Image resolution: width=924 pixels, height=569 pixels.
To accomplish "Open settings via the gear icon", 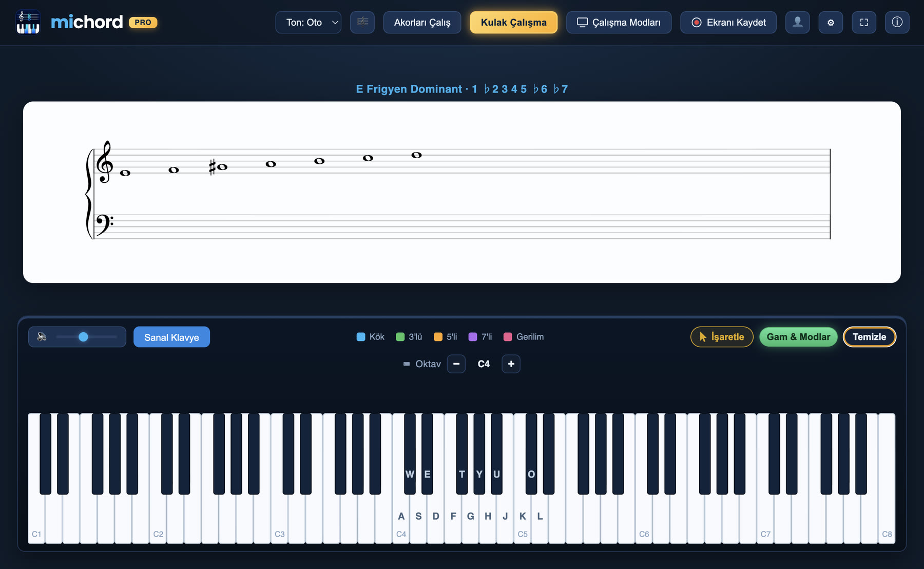I will click(831, 22).
